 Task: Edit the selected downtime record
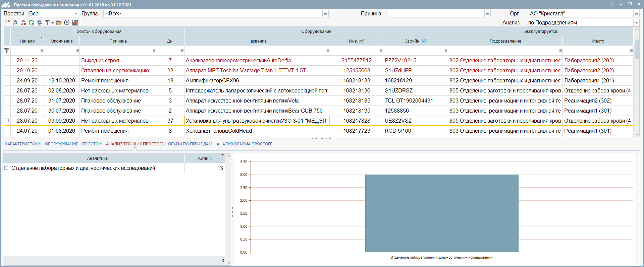pyautogui.click(x=15, y=23)
